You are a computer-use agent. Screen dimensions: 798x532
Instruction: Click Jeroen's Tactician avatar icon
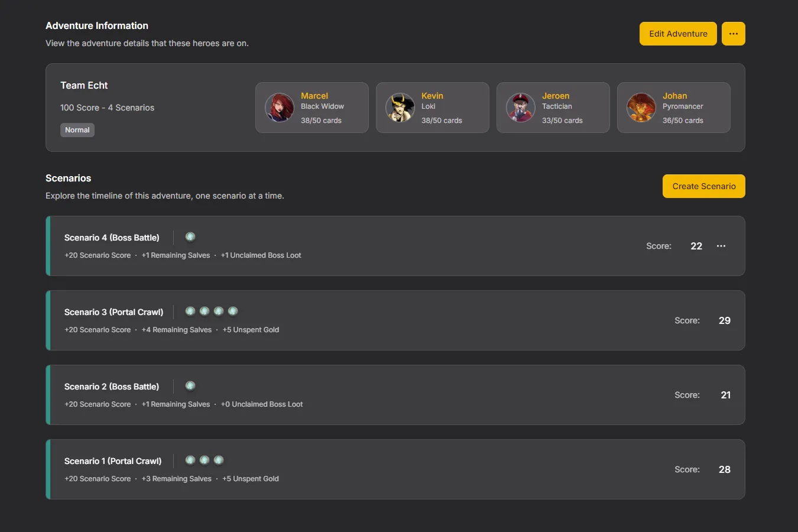tap(521, 108)
